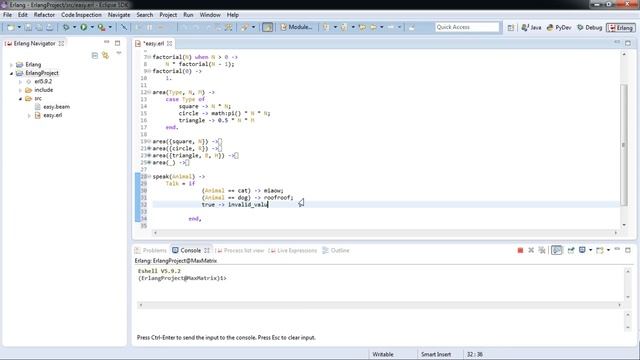The width and height of the screenshot is (640, 360).
Task: Open the External Tools dropdown arrow
Action: click(110, 27)
